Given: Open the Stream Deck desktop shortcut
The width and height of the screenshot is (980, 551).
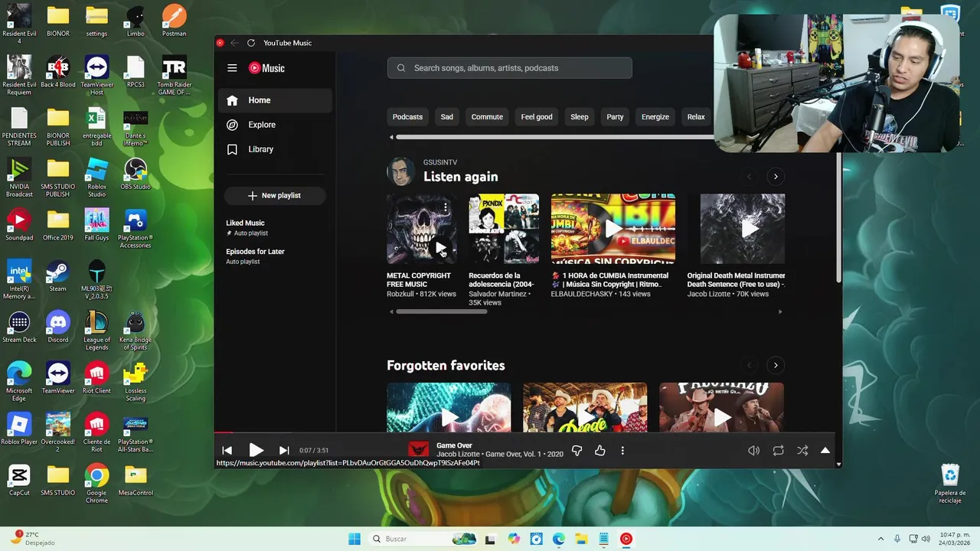Looking at the screenshot, I should [x=19, y=327].
